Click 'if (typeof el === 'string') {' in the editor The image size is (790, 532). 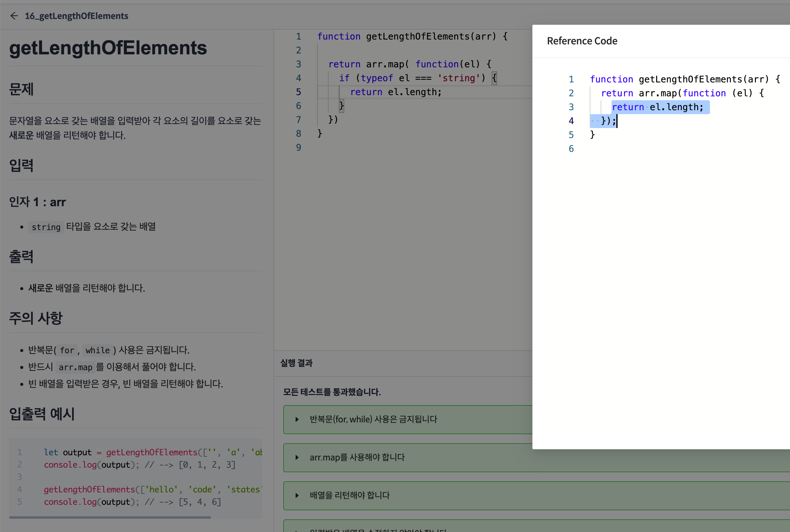418,78
